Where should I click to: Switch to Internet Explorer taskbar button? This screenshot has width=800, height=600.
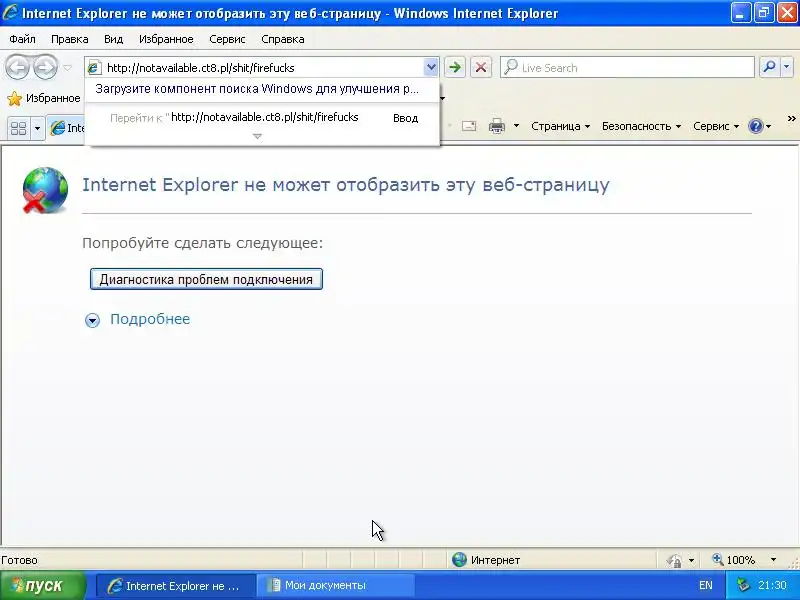click(x=176, y=586)
